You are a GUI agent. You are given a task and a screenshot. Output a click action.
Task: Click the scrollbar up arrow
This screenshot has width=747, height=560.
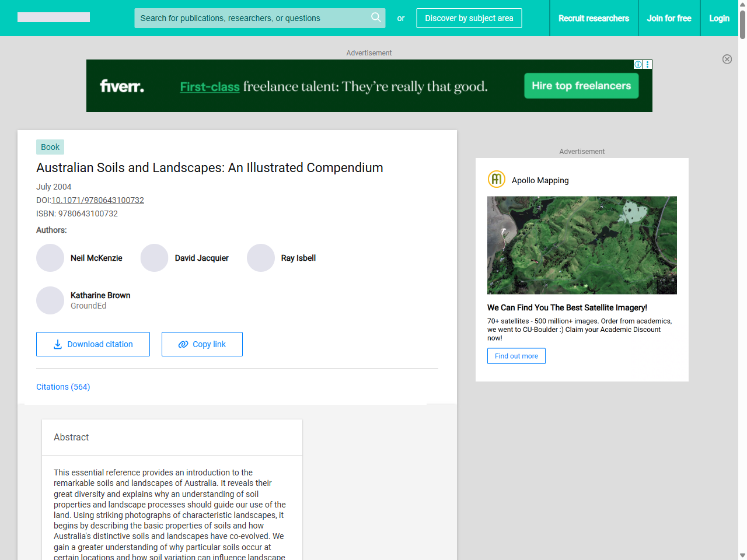click(742, 4)
